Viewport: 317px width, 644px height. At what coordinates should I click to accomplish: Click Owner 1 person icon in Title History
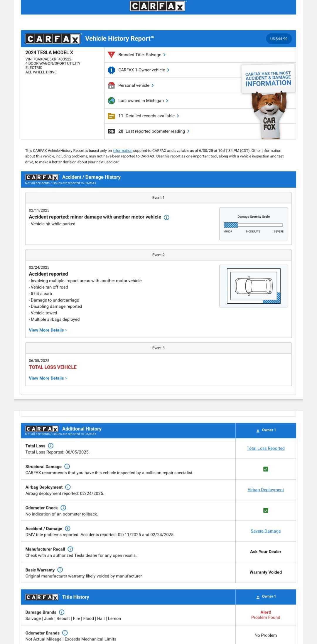pos(258,597)
